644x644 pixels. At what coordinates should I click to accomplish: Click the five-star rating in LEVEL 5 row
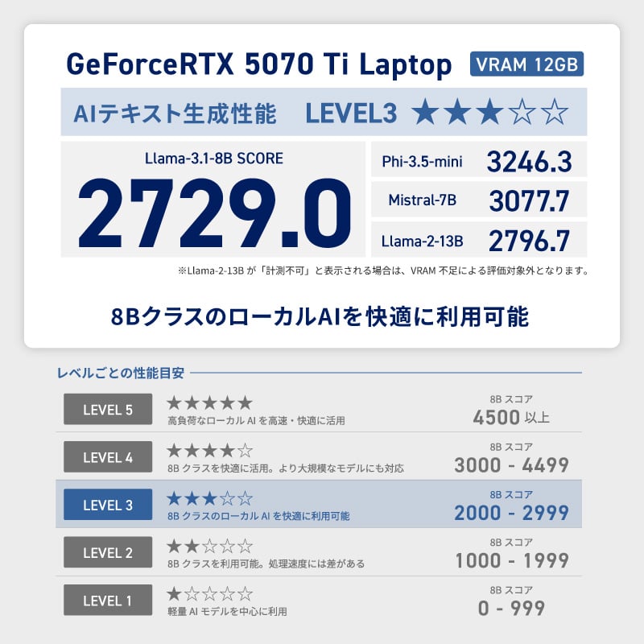209,403
